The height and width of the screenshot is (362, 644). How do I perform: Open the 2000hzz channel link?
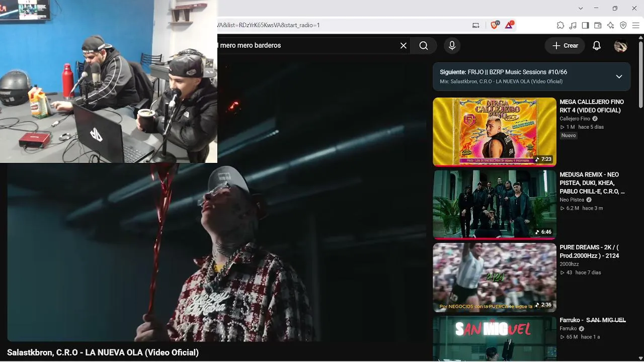569,264
